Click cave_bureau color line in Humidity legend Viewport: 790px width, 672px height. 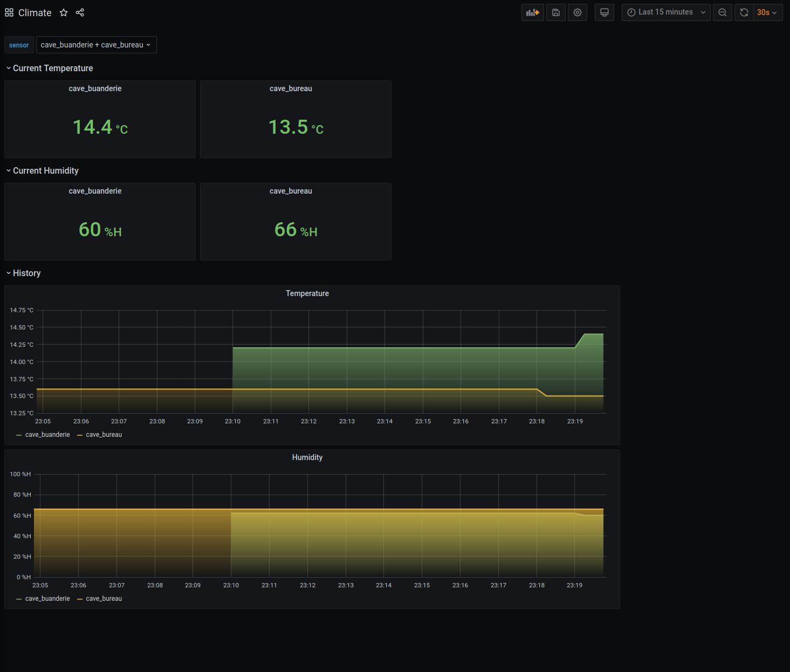click(x=80, y=599)
